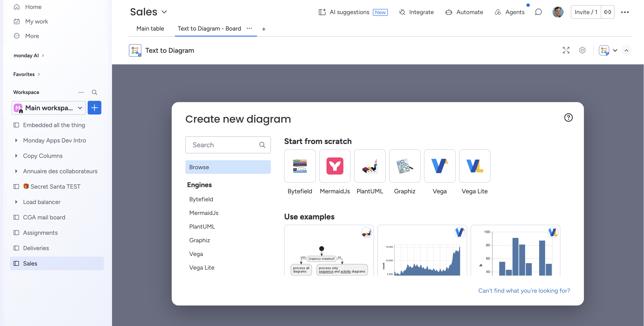Open the PlantUML activity diagram example
644x326 pixels.
329,250
